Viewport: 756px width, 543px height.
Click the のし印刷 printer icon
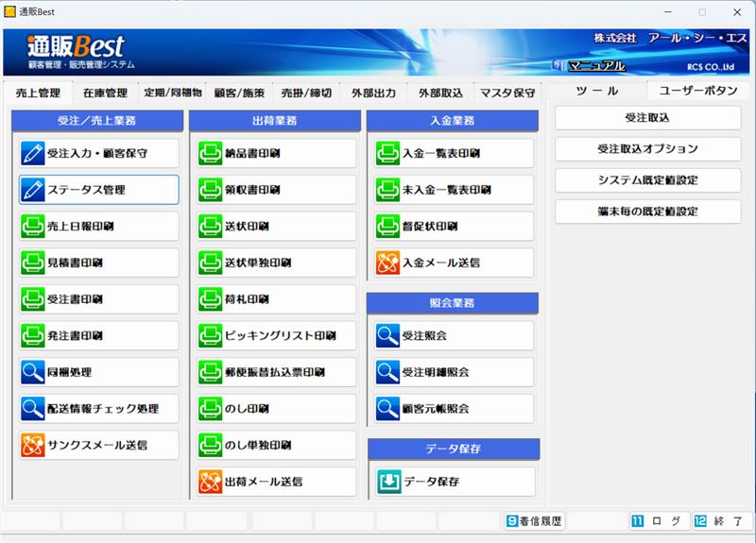[210, 409]
